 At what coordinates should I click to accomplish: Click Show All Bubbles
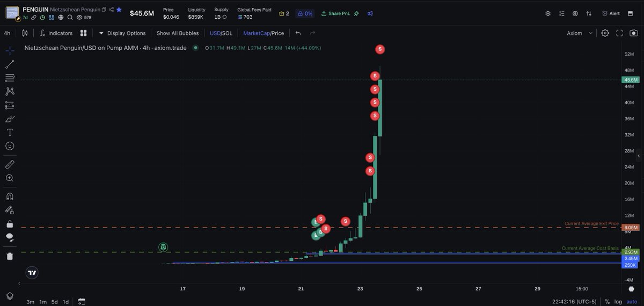(x=178, y=33)
